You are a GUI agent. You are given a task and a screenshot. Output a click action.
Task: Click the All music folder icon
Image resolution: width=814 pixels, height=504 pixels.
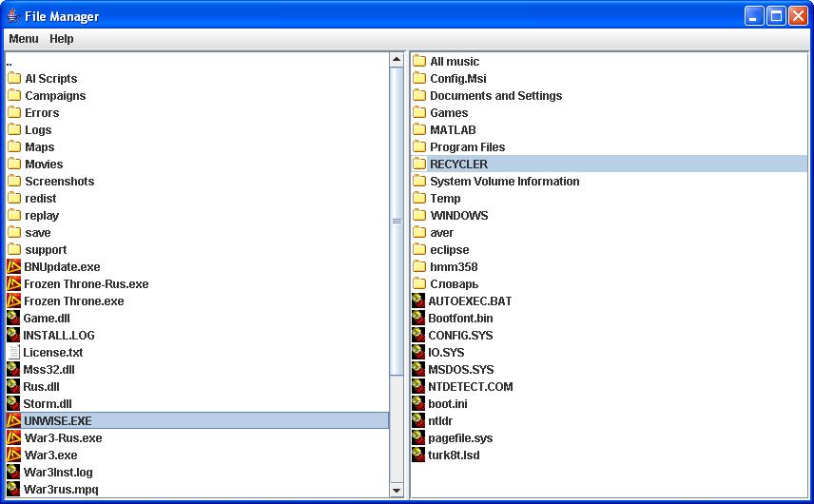coord(419,61)
